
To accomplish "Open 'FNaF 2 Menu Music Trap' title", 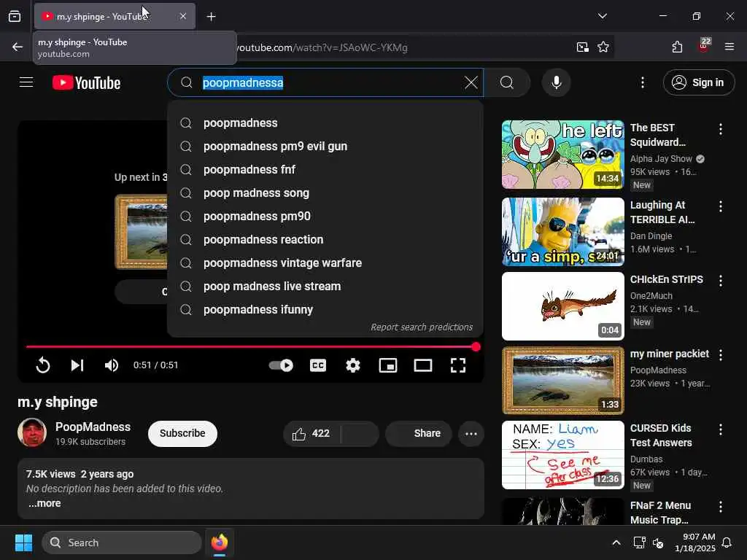I will pos(660,513).
